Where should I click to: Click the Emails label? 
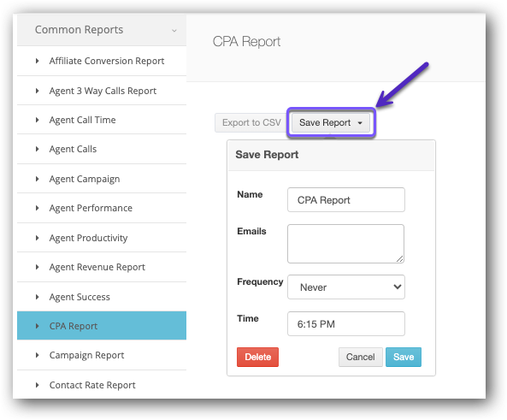coord(251,231)
